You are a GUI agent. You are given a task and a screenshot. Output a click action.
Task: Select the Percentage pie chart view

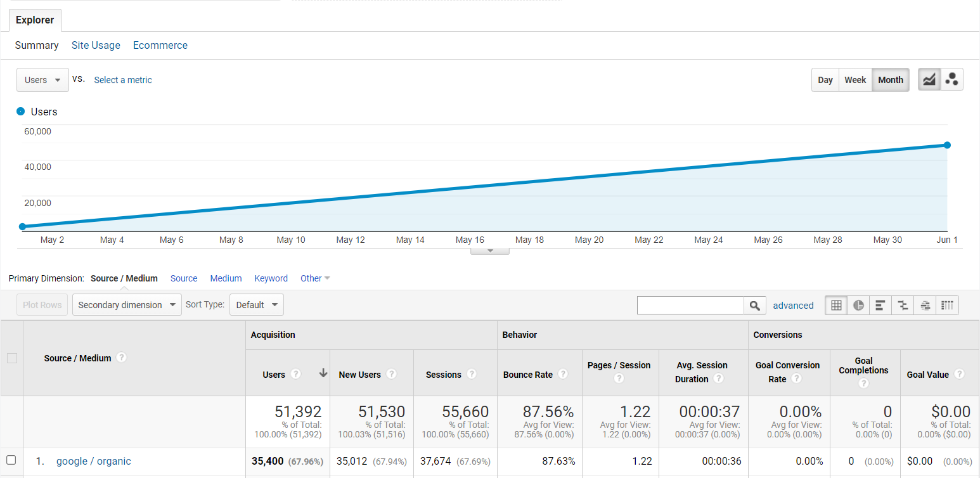pyautogui.click(x=858, y=306)
